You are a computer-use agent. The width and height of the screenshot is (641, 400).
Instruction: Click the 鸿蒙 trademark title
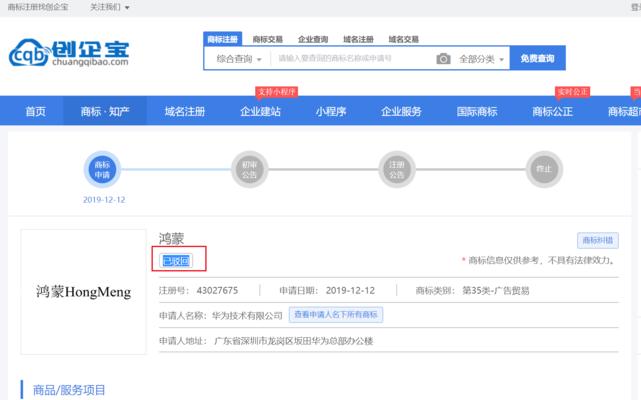[171, 238]
